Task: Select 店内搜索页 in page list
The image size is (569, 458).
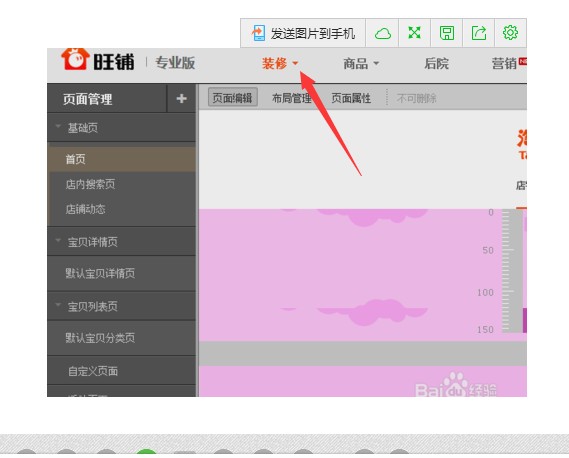Action: coord(122,184)
